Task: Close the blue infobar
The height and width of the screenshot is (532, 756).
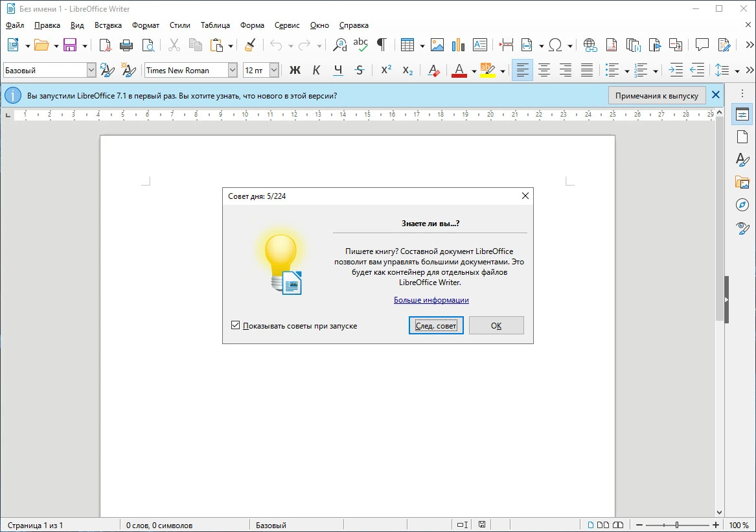Action: tap(715, 95)
